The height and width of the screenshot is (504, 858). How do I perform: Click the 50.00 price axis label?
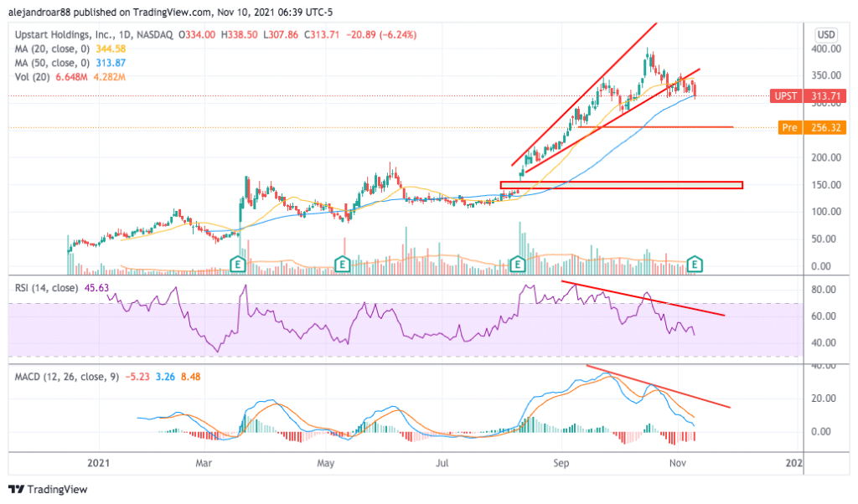point(825,239)
